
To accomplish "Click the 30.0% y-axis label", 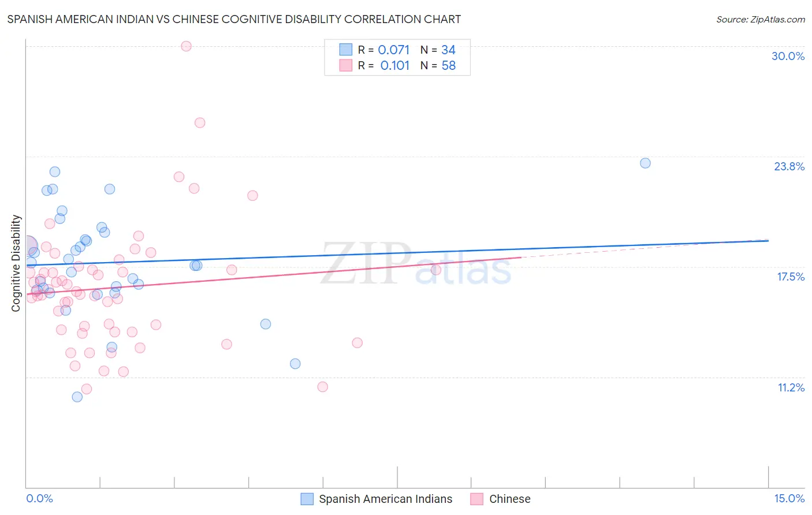I will coord(788,56).
